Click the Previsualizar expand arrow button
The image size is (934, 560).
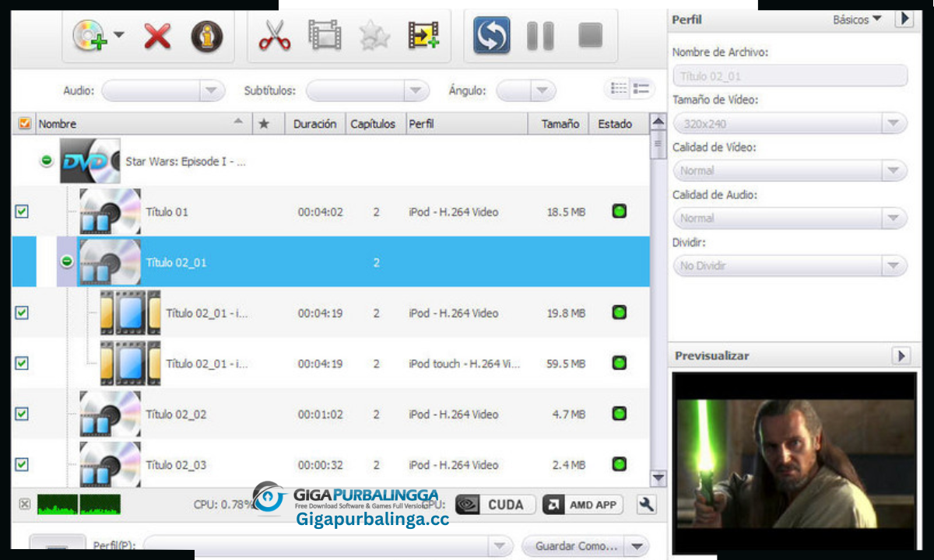pyautogui.click(x=901, y=355)
